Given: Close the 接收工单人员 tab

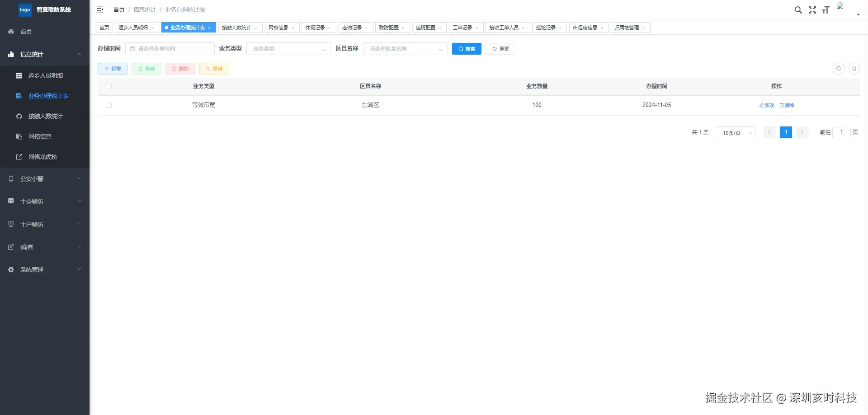Looking at the screenshot, I should click(524, 28).
